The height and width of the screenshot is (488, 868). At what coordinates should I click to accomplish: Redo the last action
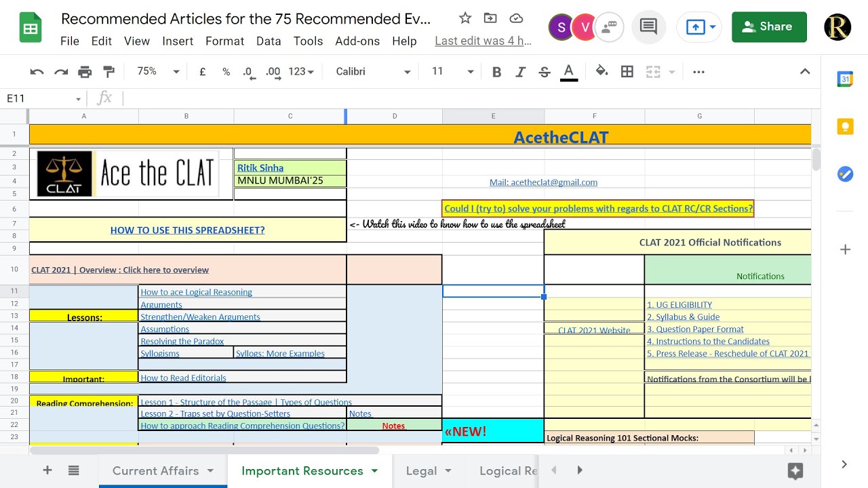click(x=61, y=72)
